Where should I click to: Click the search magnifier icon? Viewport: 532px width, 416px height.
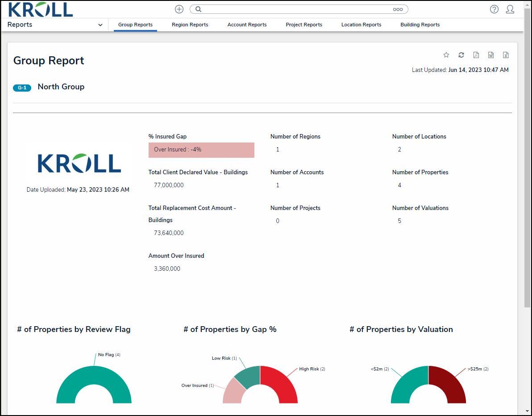click(x=199, y=9)
